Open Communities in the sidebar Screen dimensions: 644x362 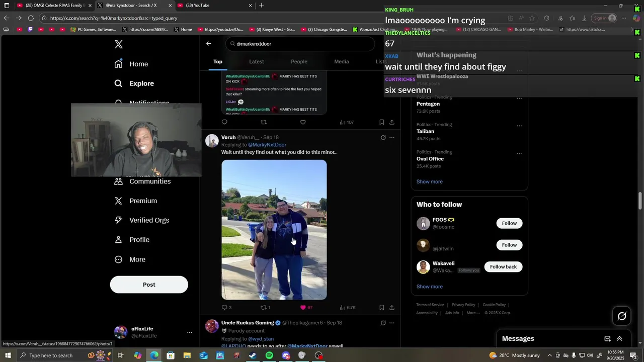(x=142, y=182)
